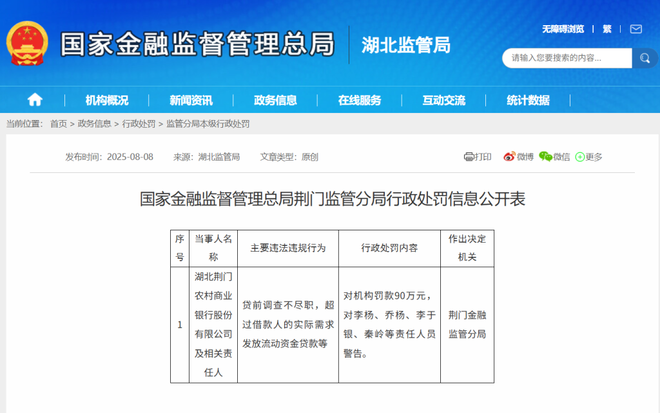Screen dimensions: 660x413
Task: Click the 荆门金融监管分局 table cell
Action: 467,325
